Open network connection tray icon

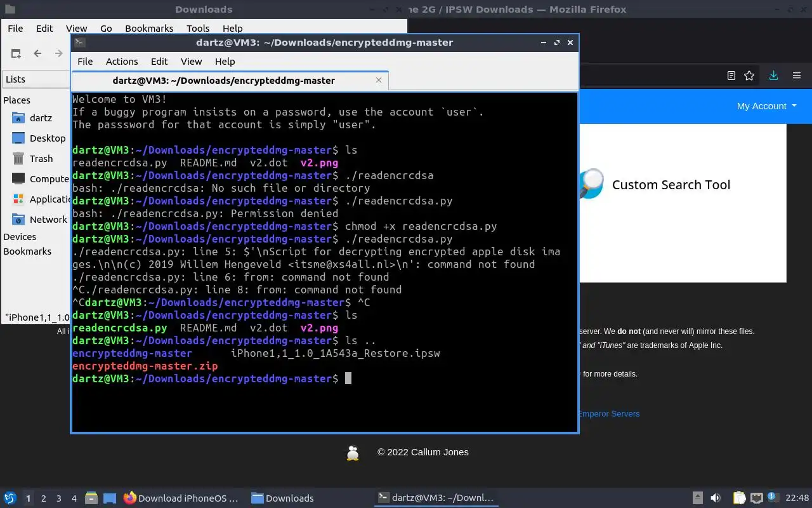point(756,498)
